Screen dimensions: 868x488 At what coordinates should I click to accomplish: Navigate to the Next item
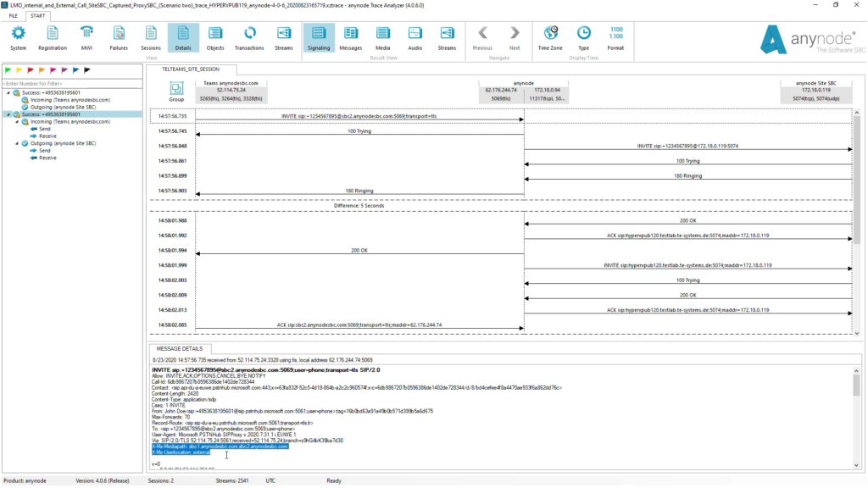[x=515, y=38]
